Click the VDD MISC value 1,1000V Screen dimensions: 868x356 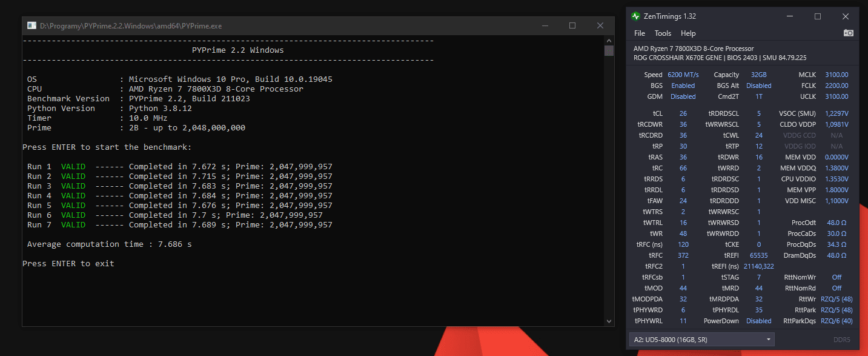(x=837, y=201)
